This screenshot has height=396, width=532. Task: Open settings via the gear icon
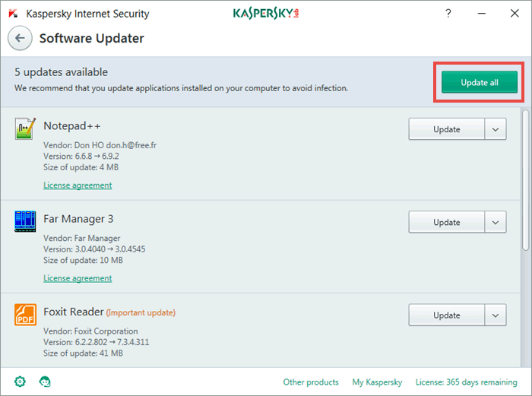coord(20,382)
